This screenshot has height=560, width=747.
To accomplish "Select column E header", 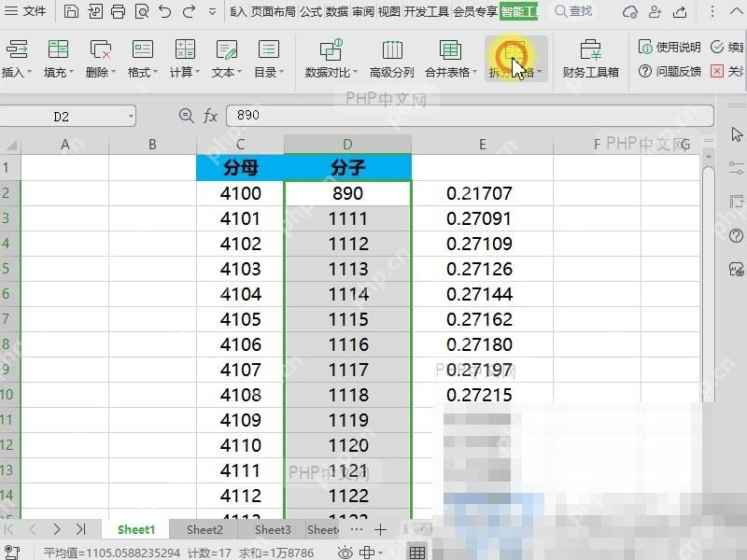I will coord(482,145).
